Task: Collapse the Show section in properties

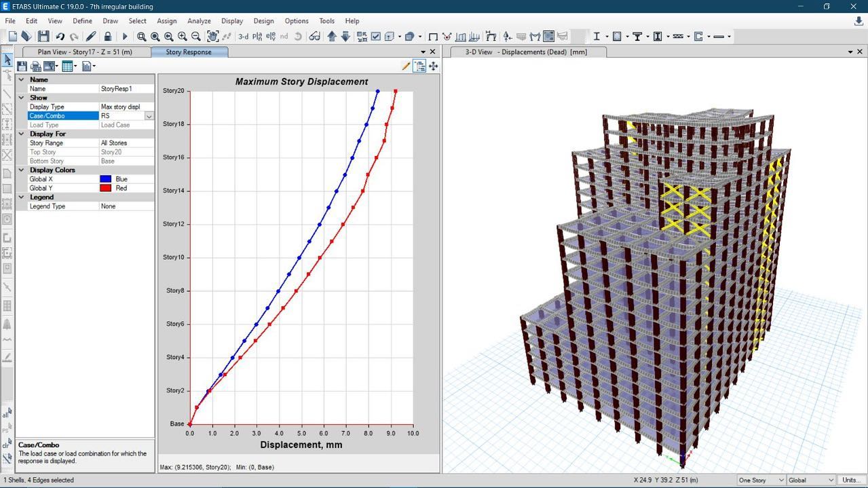Action: click(21, 98)
